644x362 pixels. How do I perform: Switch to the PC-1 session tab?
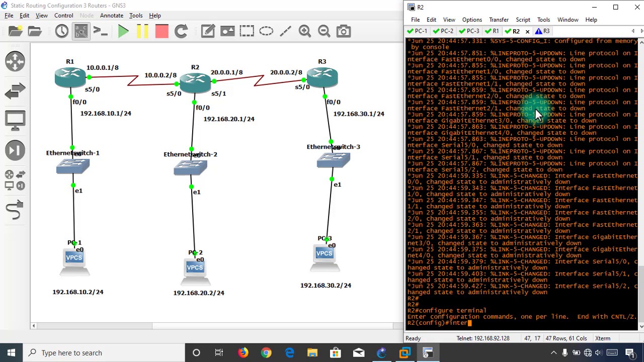point(418,31)
